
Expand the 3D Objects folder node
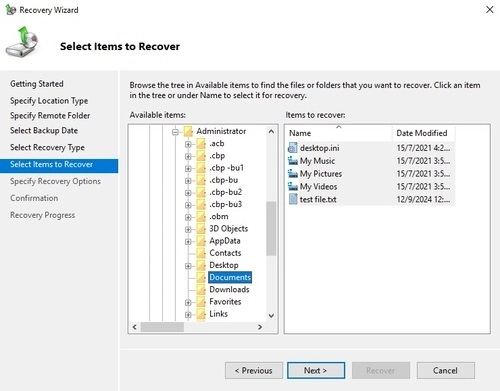188,229
